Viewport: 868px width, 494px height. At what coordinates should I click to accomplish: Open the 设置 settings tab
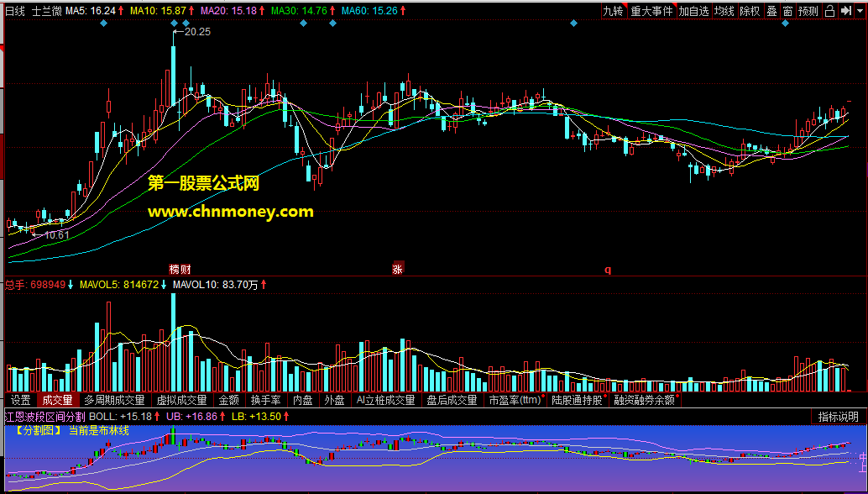20,400
